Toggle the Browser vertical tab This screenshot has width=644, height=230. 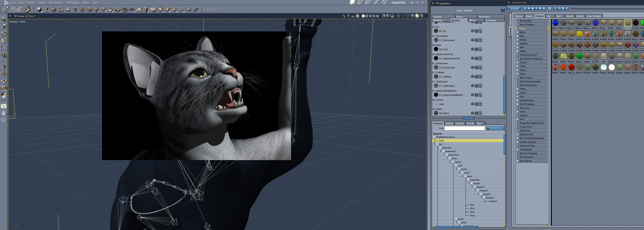(x=510, y=31)
